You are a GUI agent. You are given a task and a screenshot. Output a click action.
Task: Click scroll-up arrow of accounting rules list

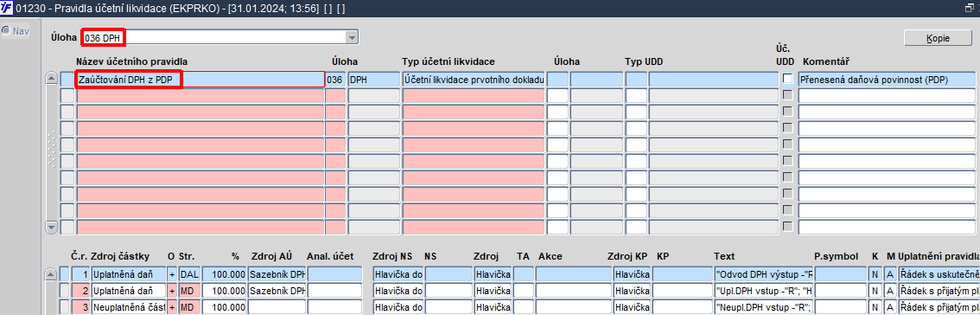click(x=51, y=79)
